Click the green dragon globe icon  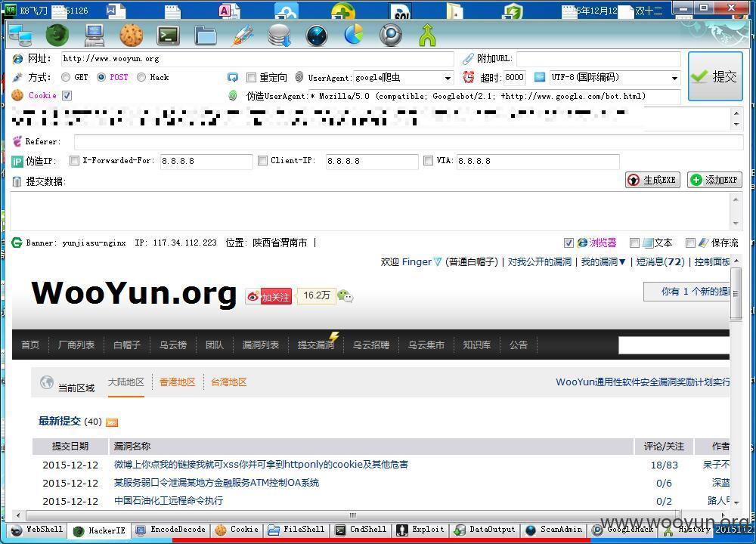coord(57,36)
